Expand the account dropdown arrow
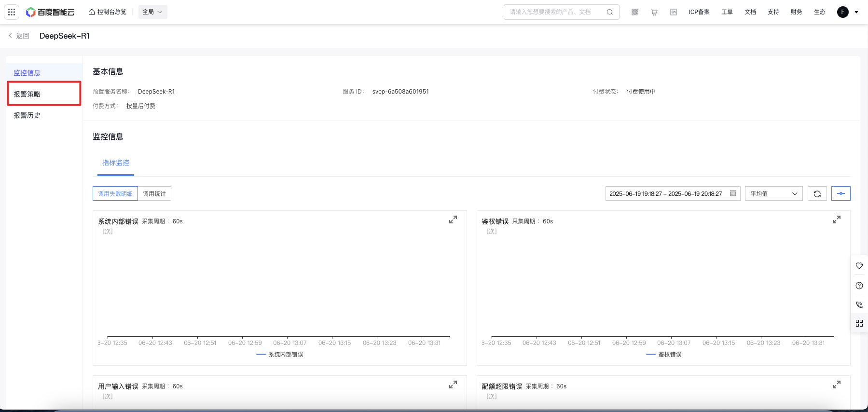 click(x=856, y=12)
